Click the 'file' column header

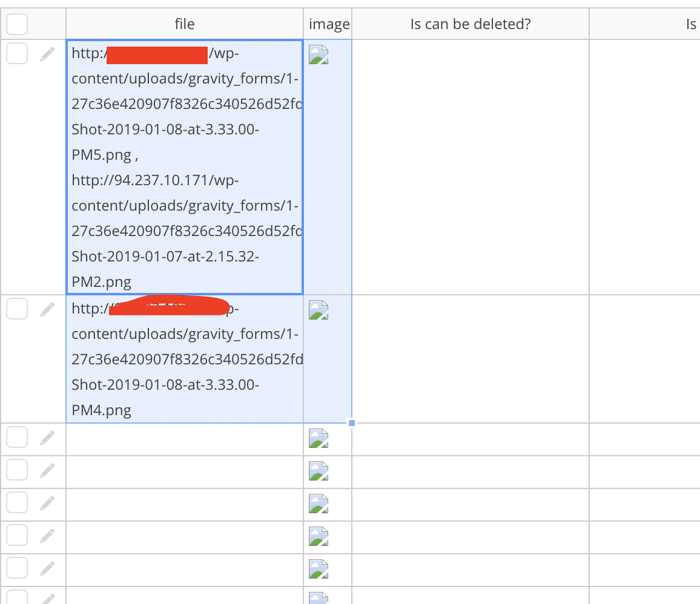point(184,24)
